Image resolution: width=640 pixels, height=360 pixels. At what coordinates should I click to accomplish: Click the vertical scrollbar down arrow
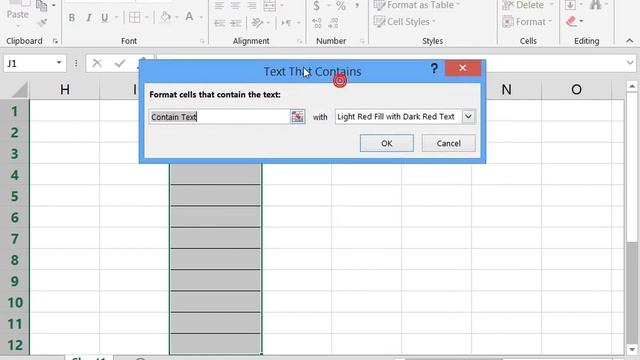pyautogui.click(x=632, y=349)
